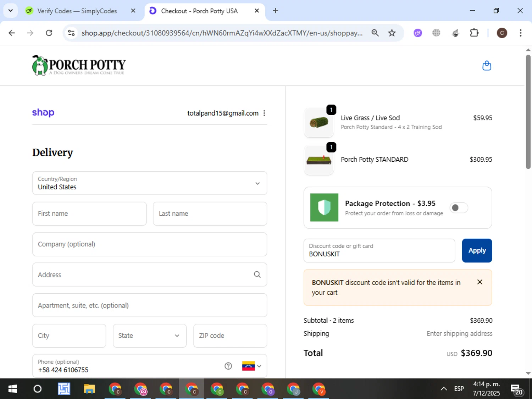The image size is (532, 399).
Task: View site information in address bar
Action: (x=71, y=33)
